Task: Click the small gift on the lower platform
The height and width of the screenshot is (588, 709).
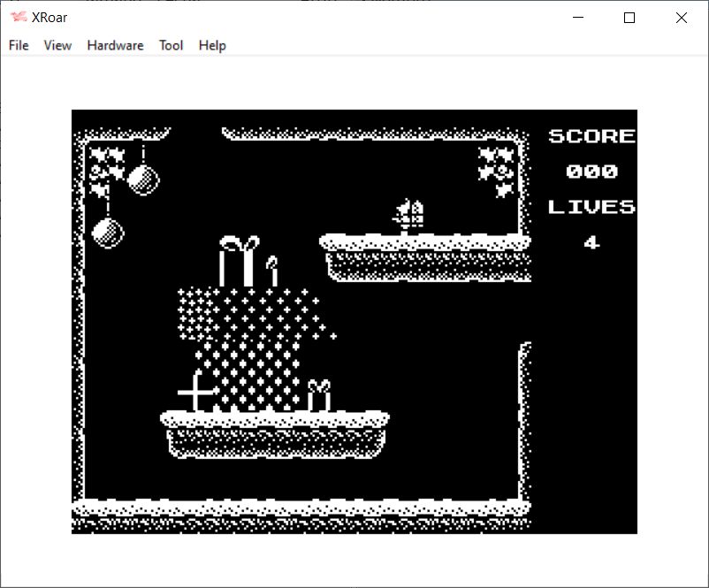Action: 319,395
